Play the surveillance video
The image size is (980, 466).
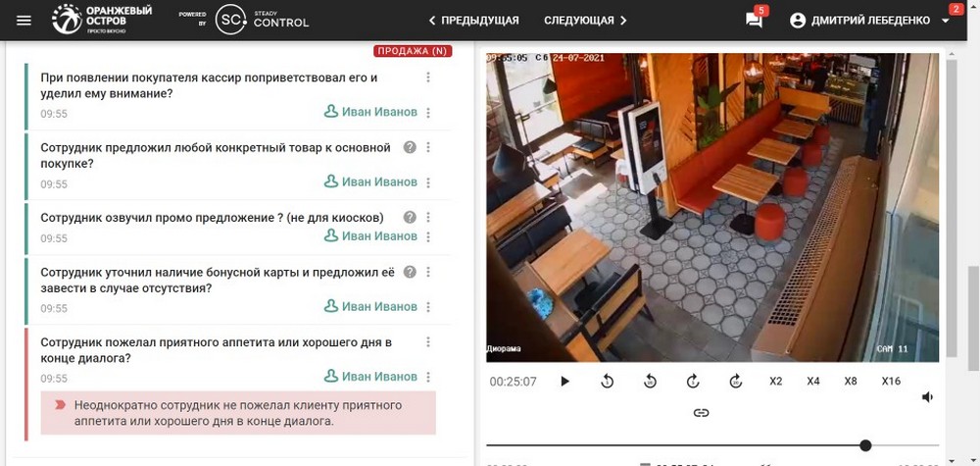pyautogui.click(x=564, y=382)
